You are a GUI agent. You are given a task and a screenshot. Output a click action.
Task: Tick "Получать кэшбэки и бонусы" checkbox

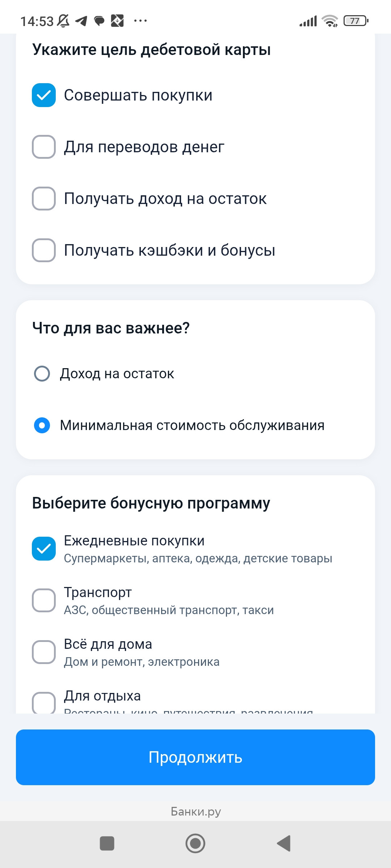44,250
